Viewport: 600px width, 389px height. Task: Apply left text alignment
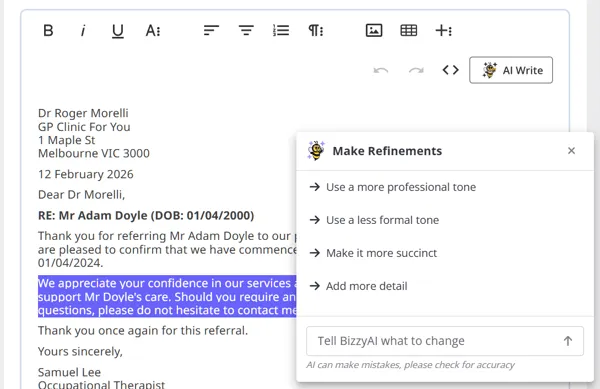click(x=211, y=30)
